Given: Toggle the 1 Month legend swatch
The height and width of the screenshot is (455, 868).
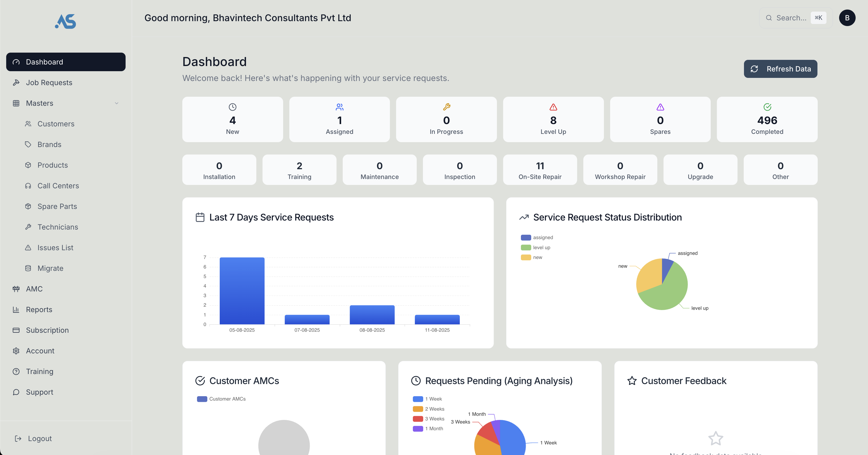Looking at the screenshot, I should pyautogui.click(x=418, y=429).
